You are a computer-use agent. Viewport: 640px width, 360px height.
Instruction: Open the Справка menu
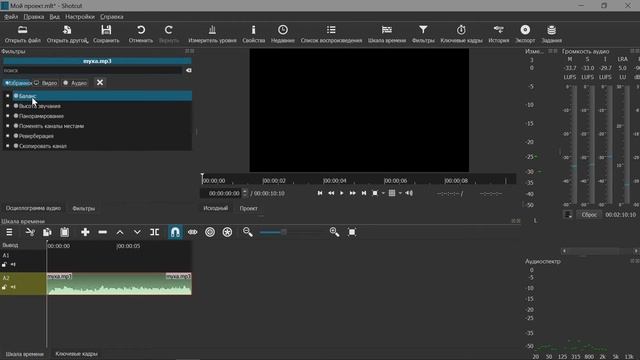point(111,17)
